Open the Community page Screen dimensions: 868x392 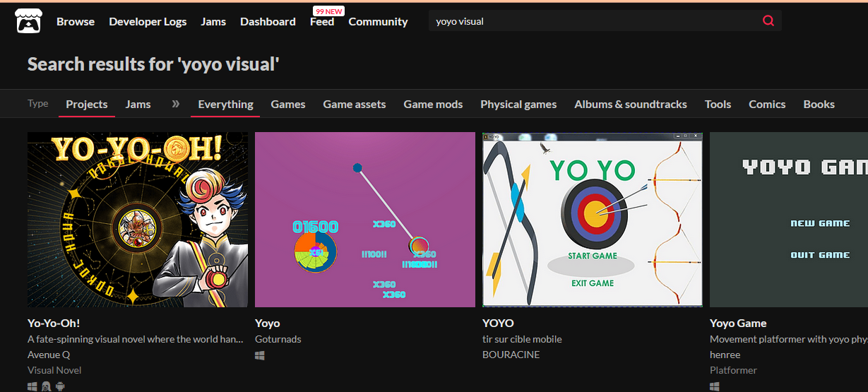coord(378,21)
